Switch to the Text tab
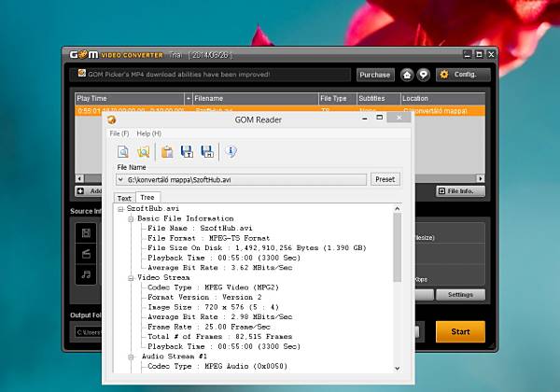The height and width of the screenshot is (392, 560). pyautogui.click(x=124, y=198)
